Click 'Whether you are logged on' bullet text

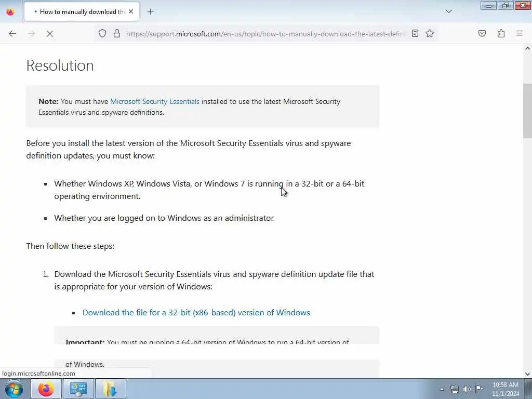pos(165,218)
